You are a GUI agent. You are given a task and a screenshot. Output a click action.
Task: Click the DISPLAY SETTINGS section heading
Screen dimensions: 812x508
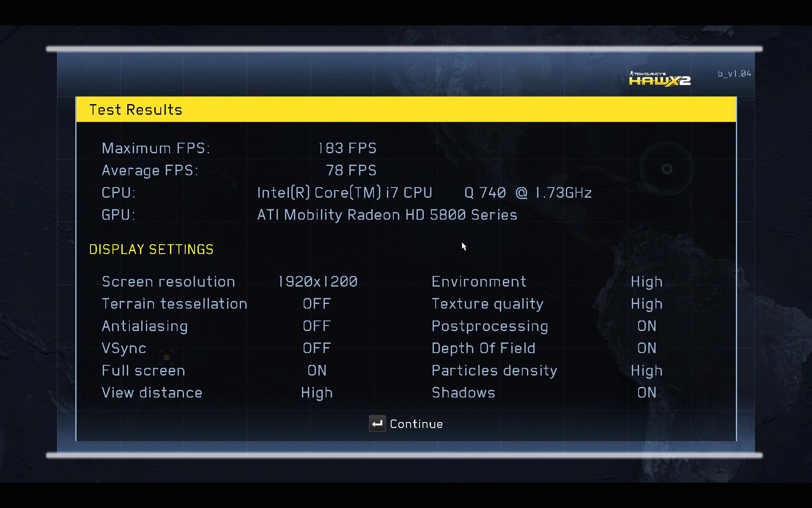[x=151, y=249]
